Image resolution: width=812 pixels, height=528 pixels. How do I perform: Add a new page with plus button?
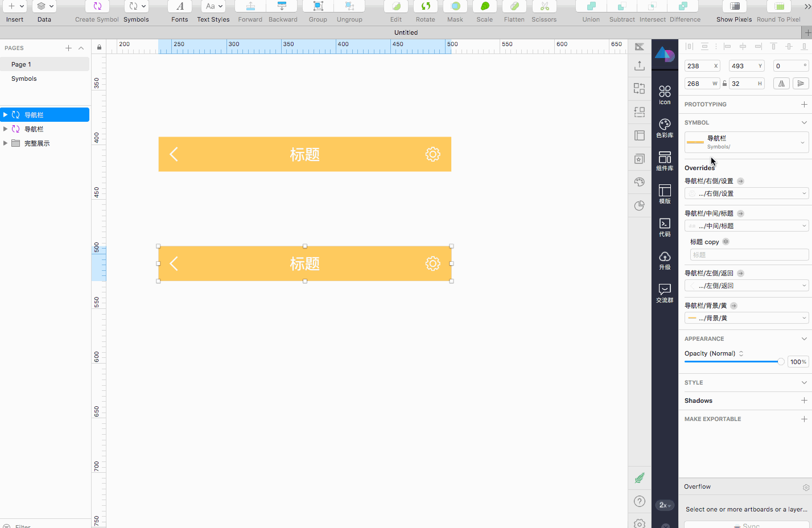coord(68,48)
